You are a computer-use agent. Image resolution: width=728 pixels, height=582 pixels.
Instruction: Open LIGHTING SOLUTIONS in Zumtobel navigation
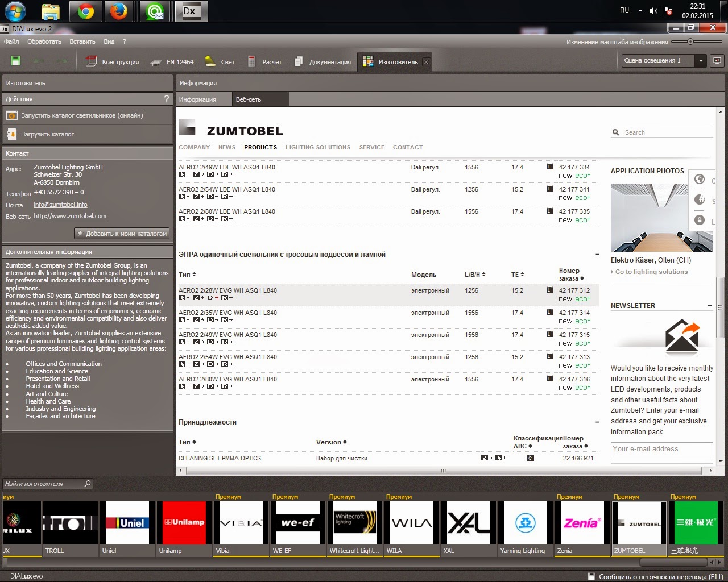coord(318,147)
